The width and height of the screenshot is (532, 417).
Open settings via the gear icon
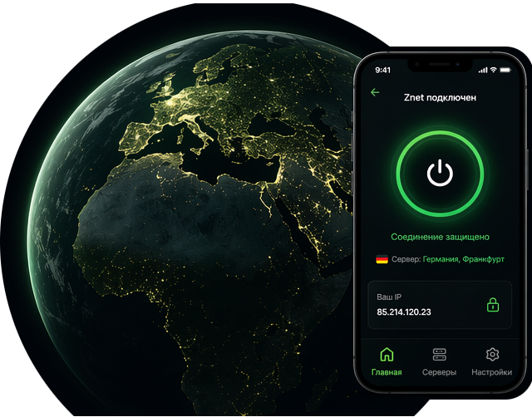tap(491, 354)
